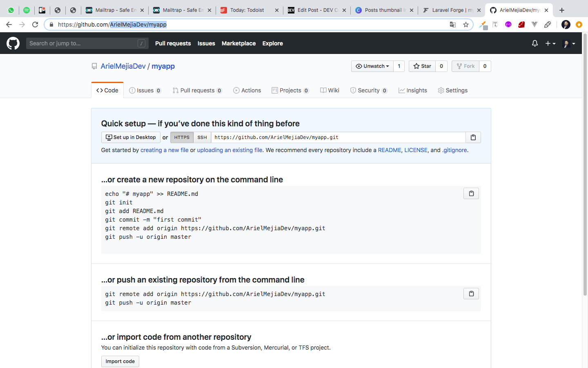Click the page vertical scrollbar

(x=585, y=164)
